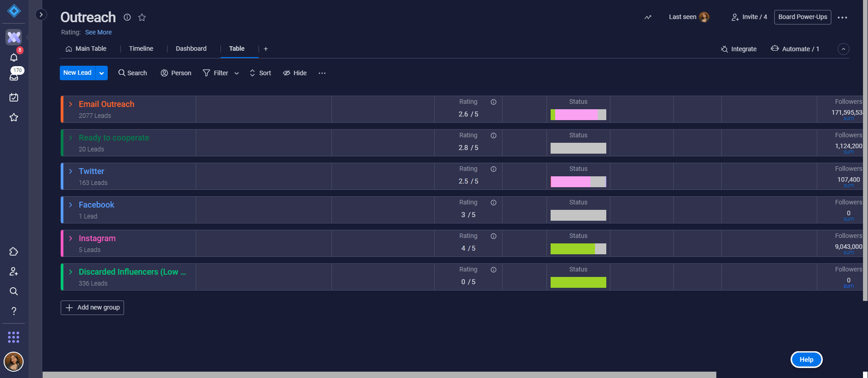The width and height of the screenshot is (868, 378).
Task: Show Rating info for Discarded Influencers group
Action: pyautogui.click(x=494, y=270)
